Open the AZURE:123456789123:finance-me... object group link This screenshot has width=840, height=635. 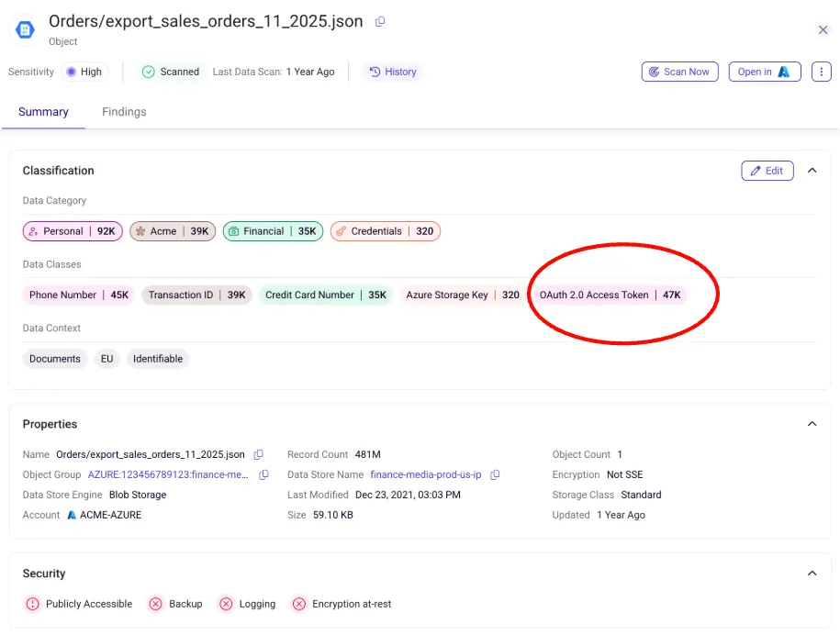168,475
